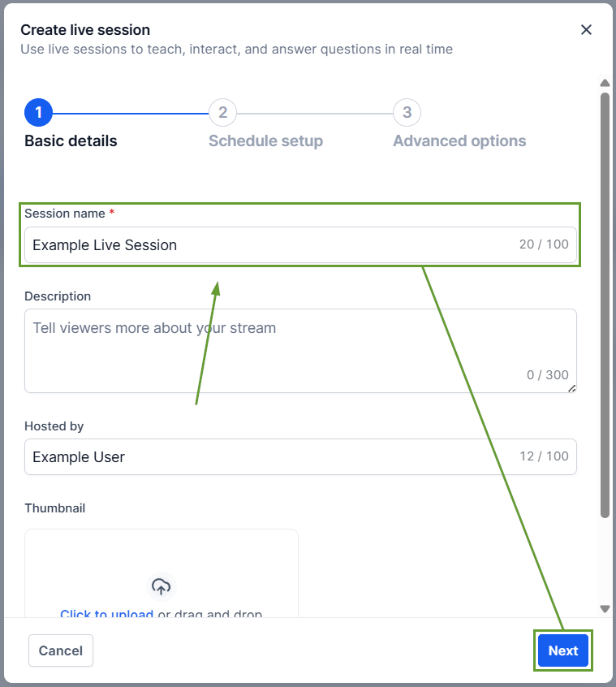This screenshot has width=616, height=687.
Task: Open the Basic details step
Action: pos(71,141)
